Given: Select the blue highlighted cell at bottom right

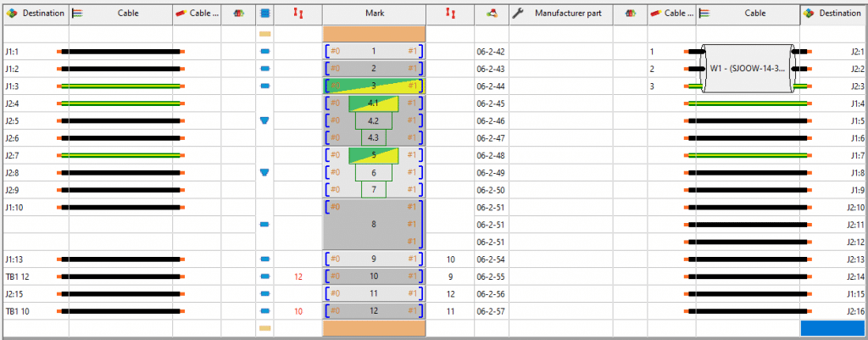Looking at the screenshot, I should 832,327.
